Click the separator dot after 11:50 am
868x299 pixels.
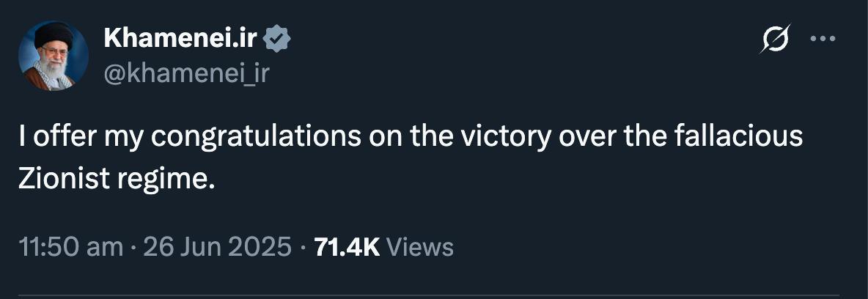[133, 247]
